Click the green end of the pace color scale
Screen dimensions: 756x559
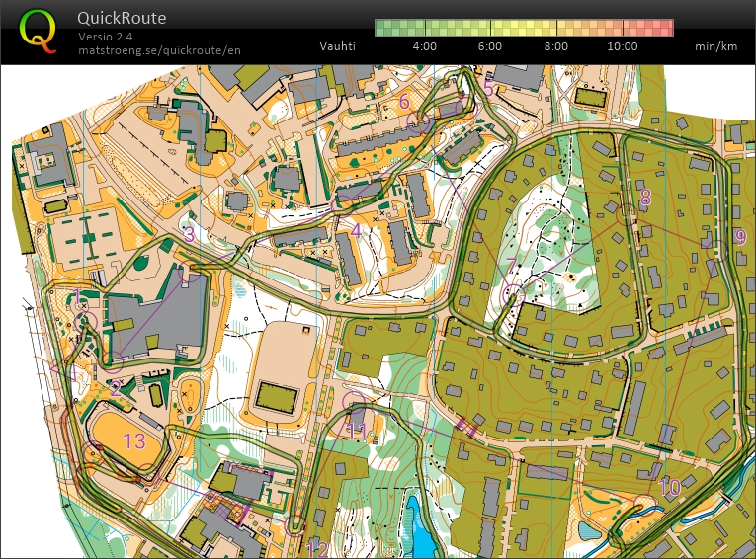point(387,28)
